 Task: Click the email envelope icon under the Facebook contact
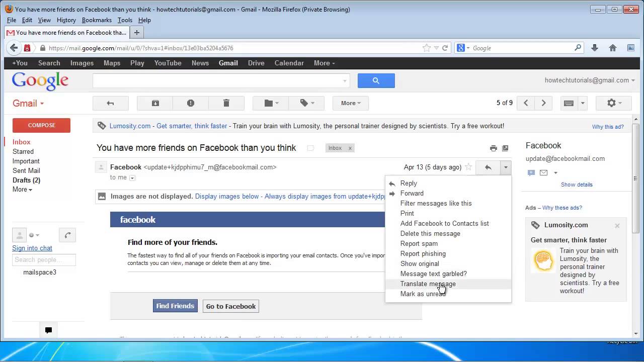543,172
